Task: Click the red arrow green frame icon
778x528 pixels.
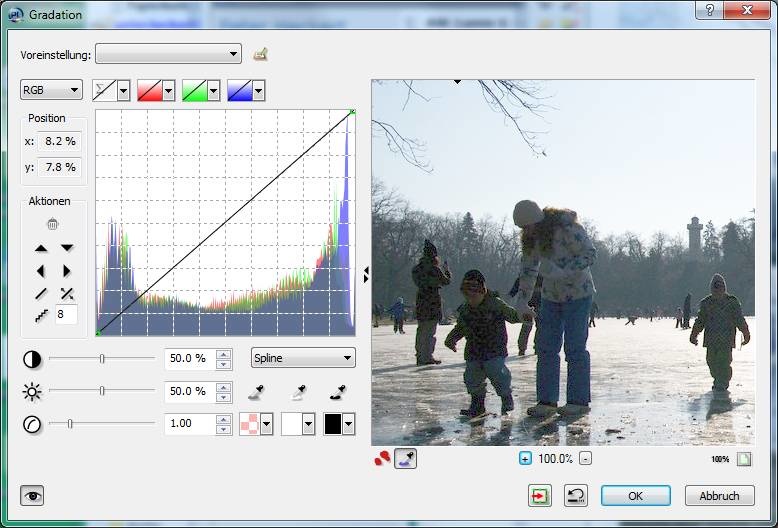Action: click(541, 496)
